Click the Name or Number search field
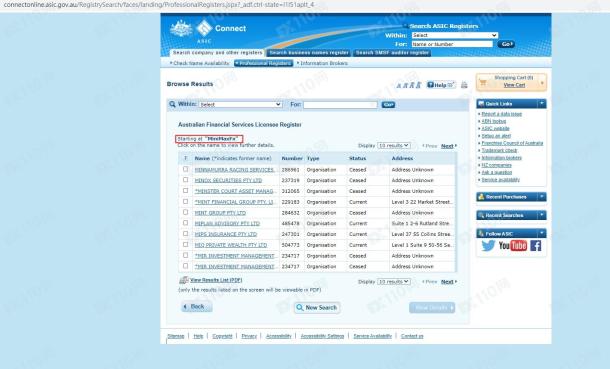Image resolution: width=610 pixels, height=369 pixels. click(452, 44)
